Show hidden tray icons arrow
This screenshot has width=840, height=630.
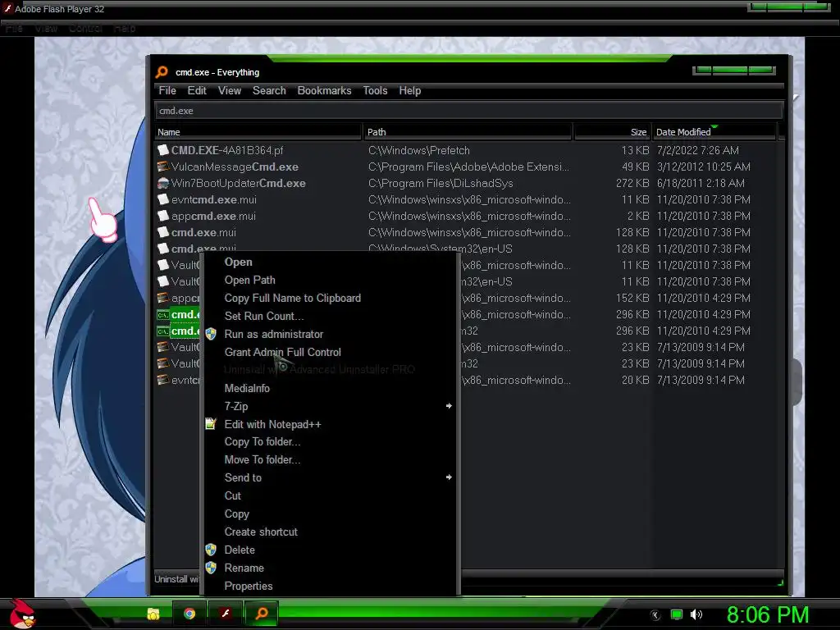tap(655, 615)
